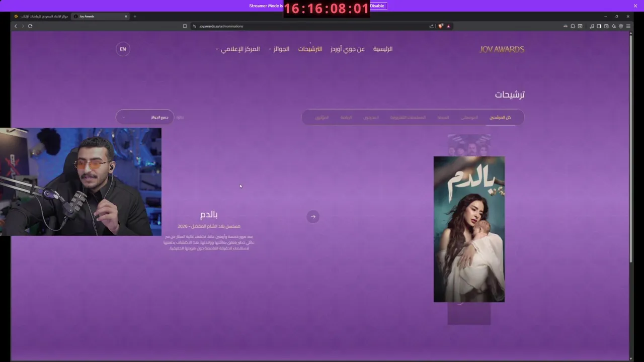Open the browser hamburger menu

628,26
